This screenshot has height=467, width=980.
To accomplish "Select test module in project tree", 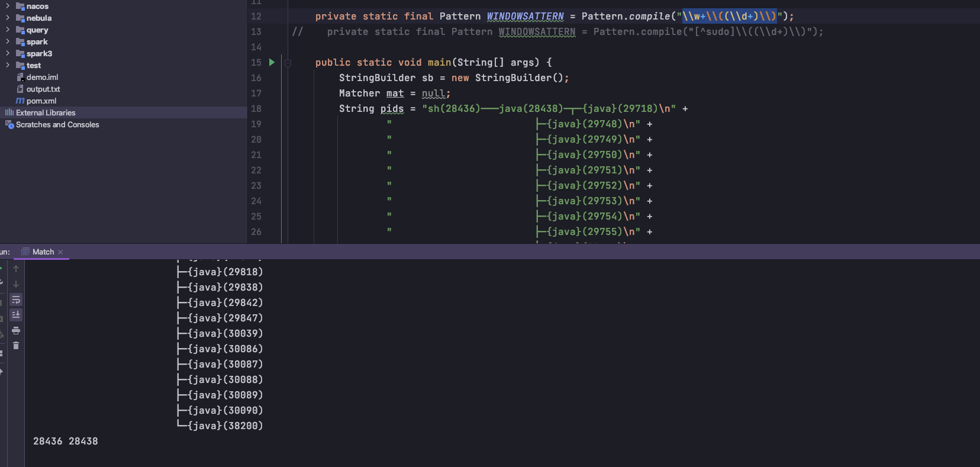I will click(33, 66).
